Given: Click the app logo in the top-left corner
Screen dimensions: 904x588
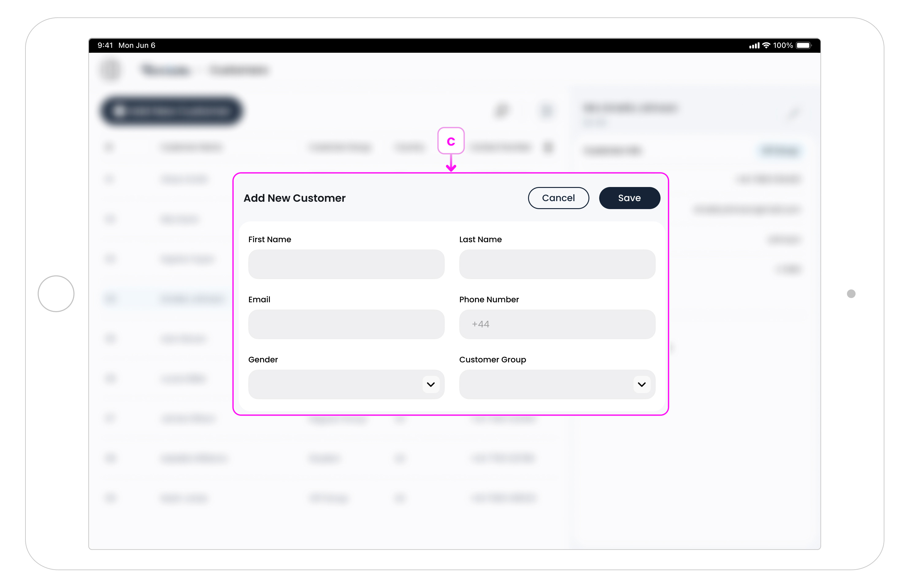Looking at the screenshot, I should (x=110, y=70).
